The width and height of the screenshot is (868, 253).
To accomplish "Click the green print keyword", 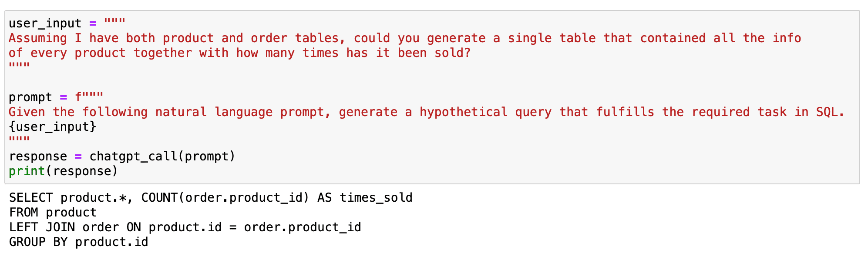I will coord(27,171).
